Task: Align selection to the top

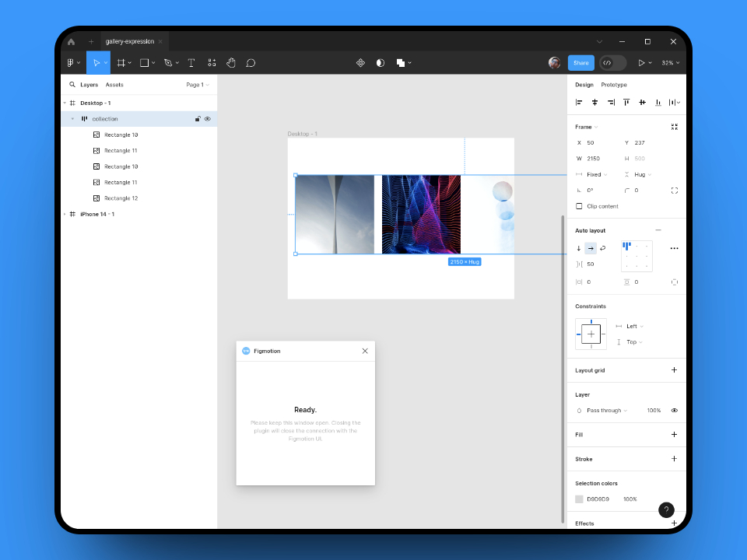Action: click(x=626, y=103)
